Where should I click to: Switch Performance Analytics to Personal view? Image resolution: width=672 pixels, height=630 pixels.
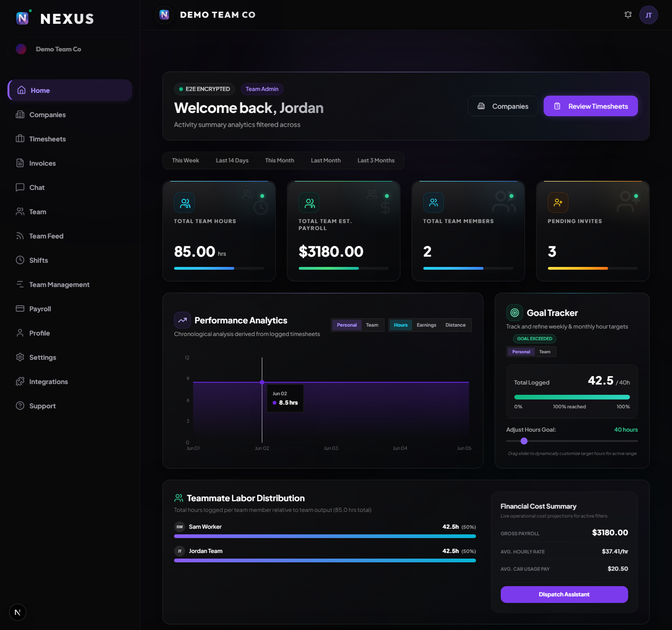(x=347, y=325)
